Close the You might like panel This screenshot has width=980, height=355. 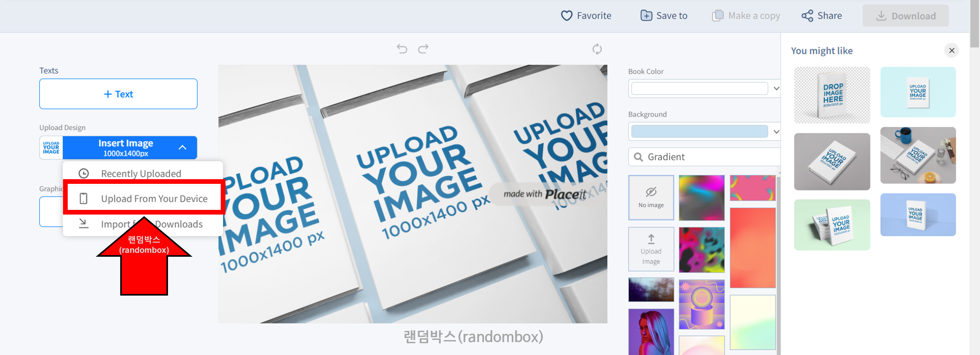(x=951, y=51)
